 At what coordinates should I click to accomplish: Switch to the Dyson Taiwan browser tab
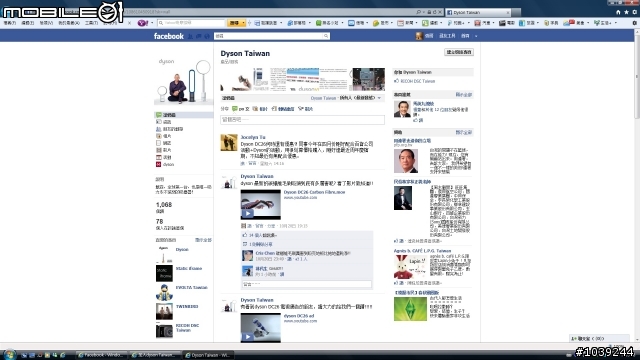pyautogui.click(x=478, y=12)
